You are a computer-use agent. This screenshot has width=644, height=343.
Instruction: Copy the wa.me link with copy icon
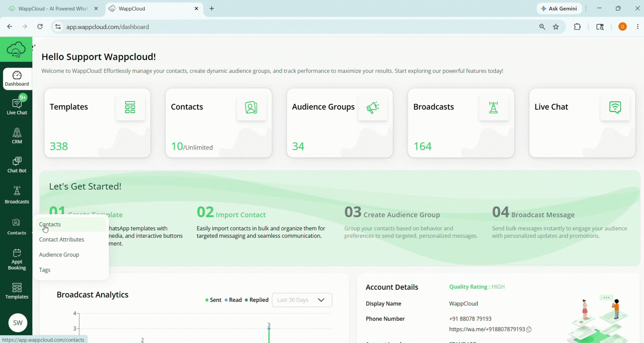tap(529, 329)
